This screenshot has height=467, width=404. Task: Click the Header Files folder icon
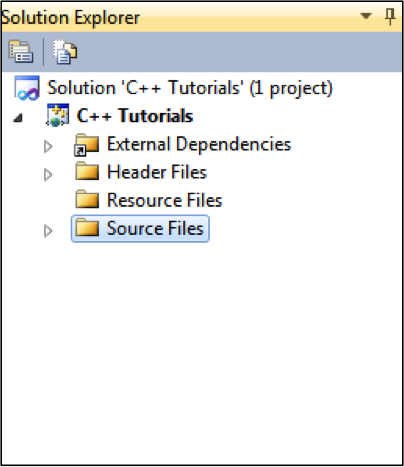coord(87,171)
